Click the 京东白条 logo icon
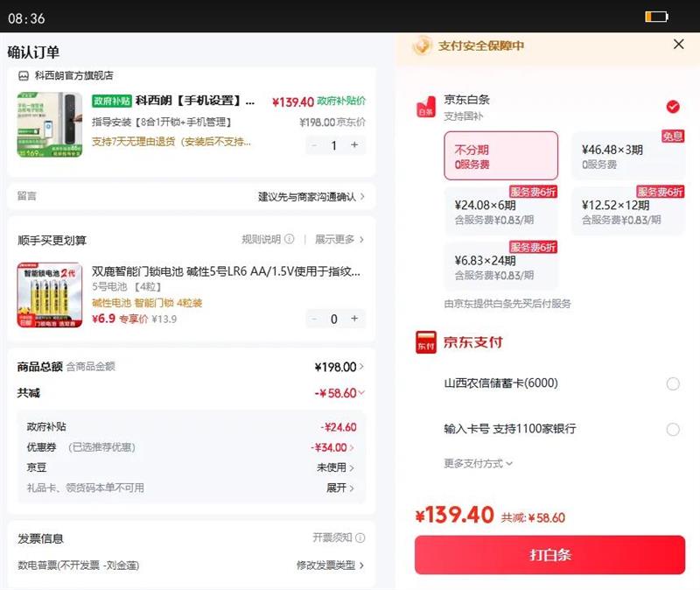Screen dimensions: 700x590 click(425, 107)
